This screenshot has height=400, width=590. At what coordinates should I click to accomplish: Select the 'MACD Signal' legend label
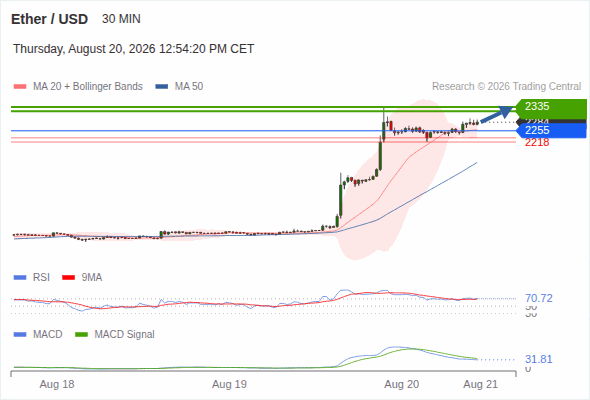click(125, 335)
